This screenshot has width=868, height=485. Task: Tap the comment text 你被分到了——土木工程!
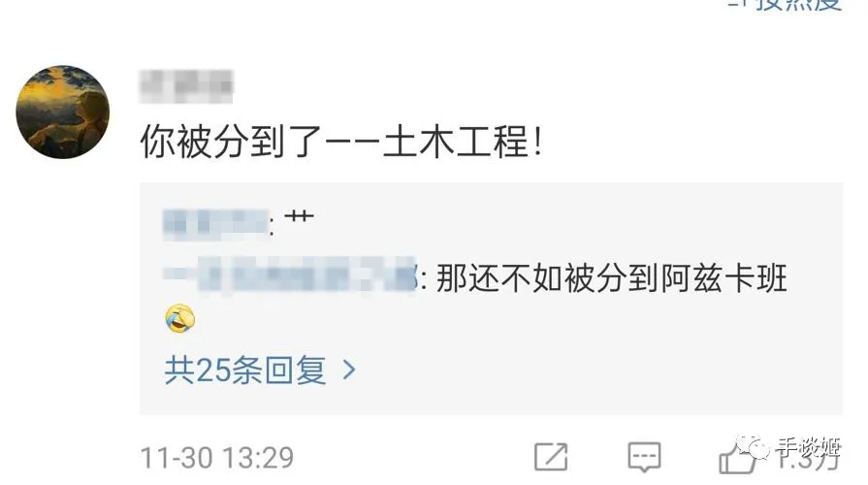tap(341, 142)
